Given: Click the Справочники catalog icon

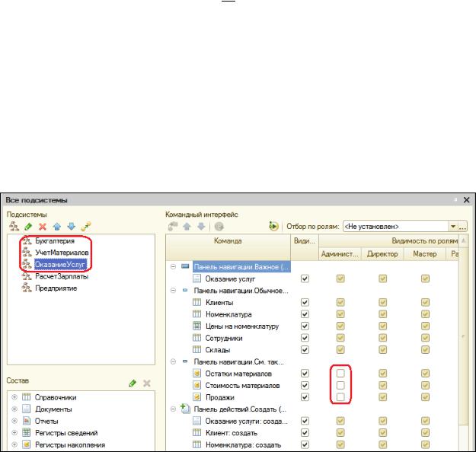Looking at the screenshot, I should [x=27, y=397].
